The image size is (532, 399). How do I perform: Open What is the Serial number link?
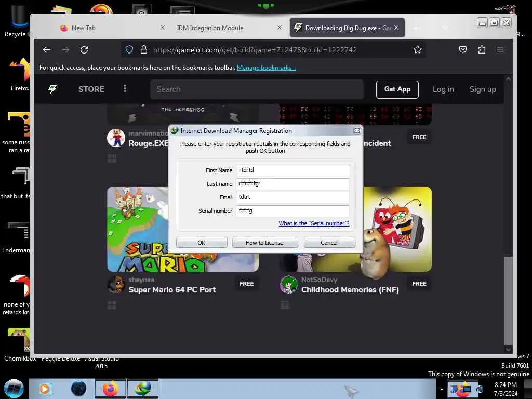click(314, 223)
